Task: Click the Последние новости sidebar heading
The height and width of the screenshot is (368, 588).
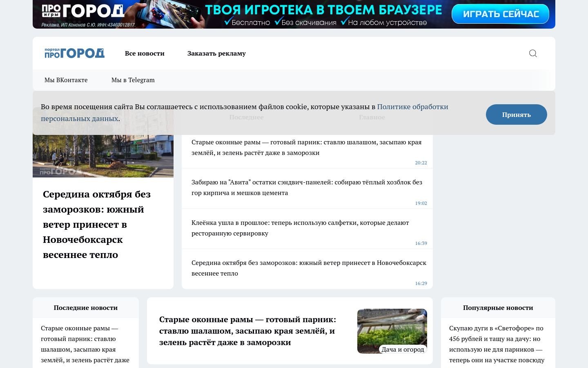Action: coord(86,307)
